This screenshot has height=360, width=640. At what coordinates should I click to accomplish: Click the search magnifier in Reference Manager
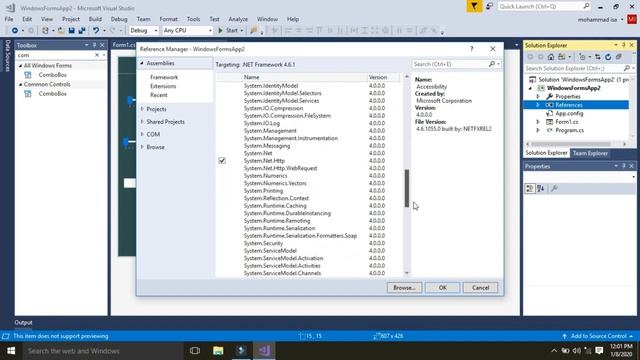pyautogui.click(x=492, y=64)
